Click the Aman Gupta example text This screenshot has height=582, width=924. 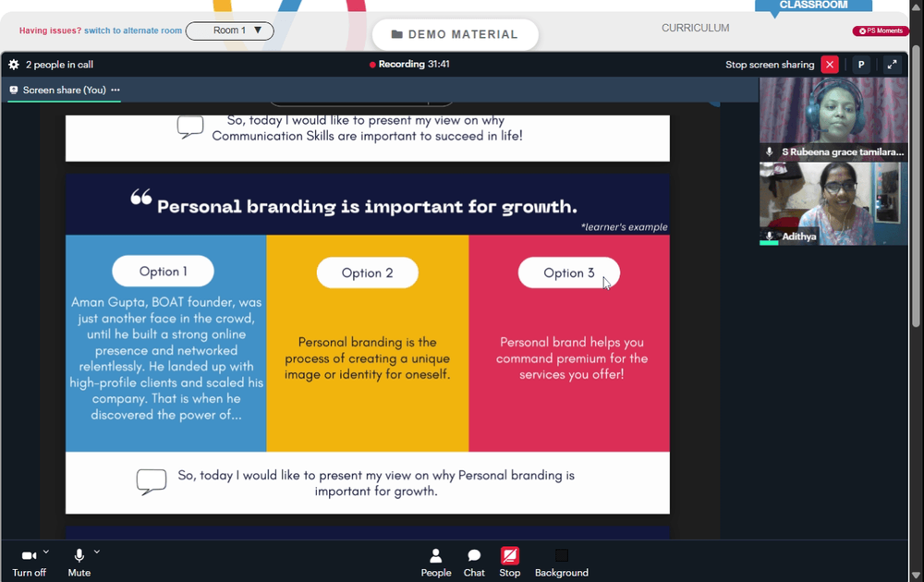click(166, 358)
